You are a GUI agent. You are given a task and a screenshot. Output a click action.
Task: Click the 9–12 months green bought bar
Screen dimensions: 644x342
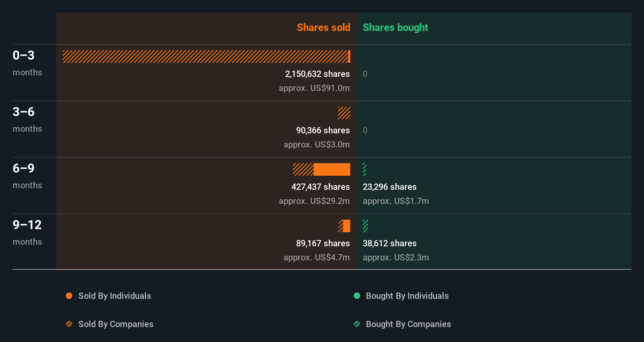click(x=365, y=226)
